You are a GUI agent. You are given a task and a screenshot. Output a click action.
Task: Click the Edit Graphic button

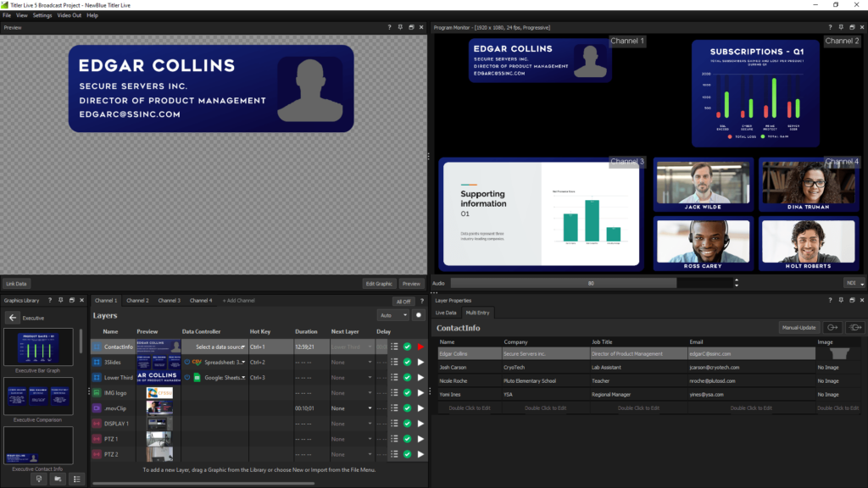pyautogui.click(x=379, y=284)
